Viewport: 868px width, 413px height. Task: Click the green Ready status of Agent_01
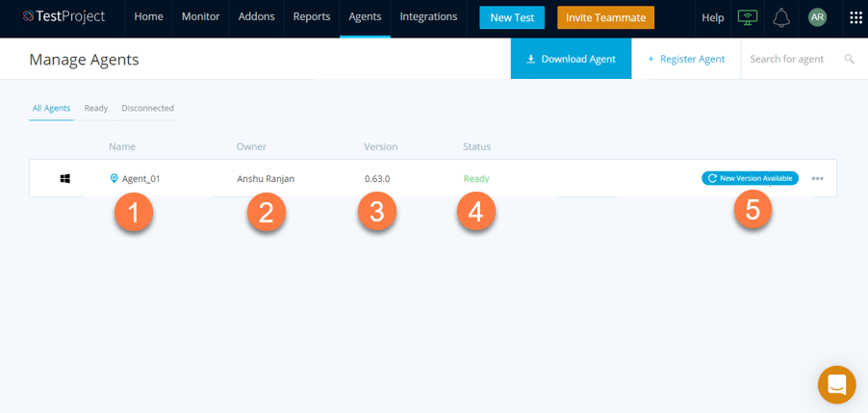pos(476,179)
